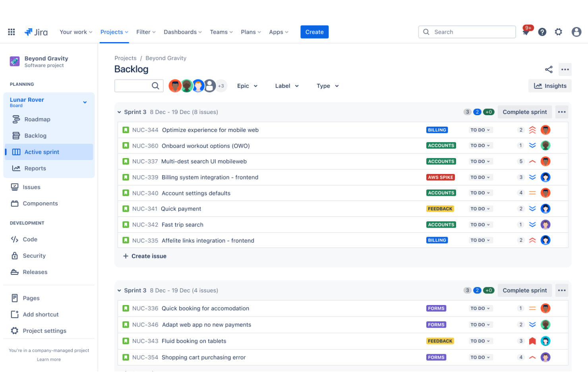The image size is (588, 392).
Task: Open the Teams menu
Action: coord(221,32)
